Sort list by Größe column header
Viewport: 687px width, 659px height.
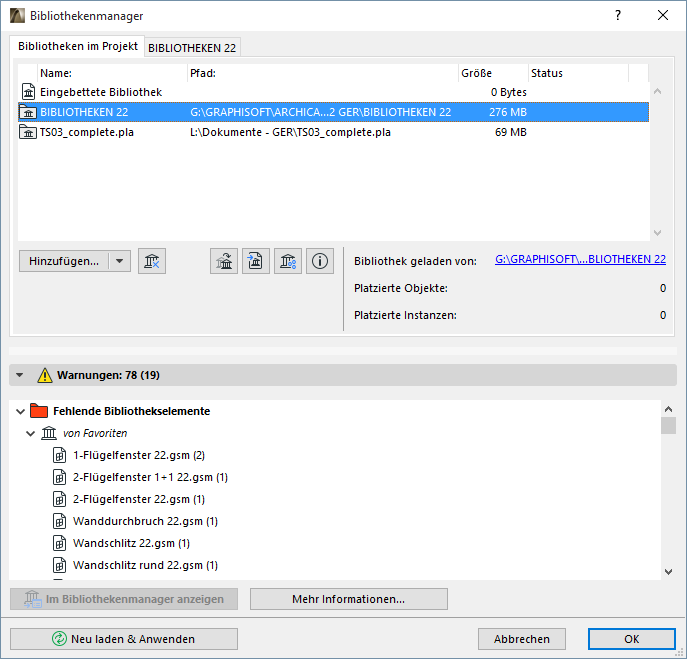click(x=493, y=73)
